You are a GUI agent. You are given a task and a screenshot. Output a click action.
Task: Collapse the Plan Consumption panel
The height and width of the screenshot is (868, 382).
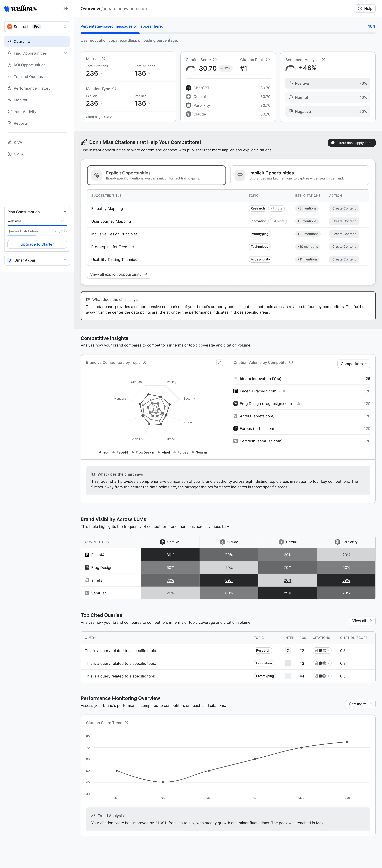(65, 212)
